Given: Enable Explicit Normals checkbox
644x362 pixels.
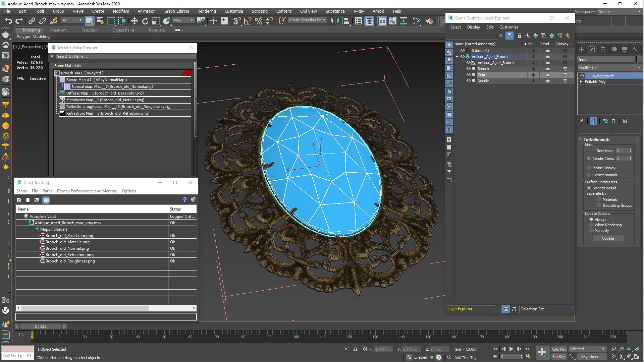Looking at the screenshot, I should click(x=589, y=175).
